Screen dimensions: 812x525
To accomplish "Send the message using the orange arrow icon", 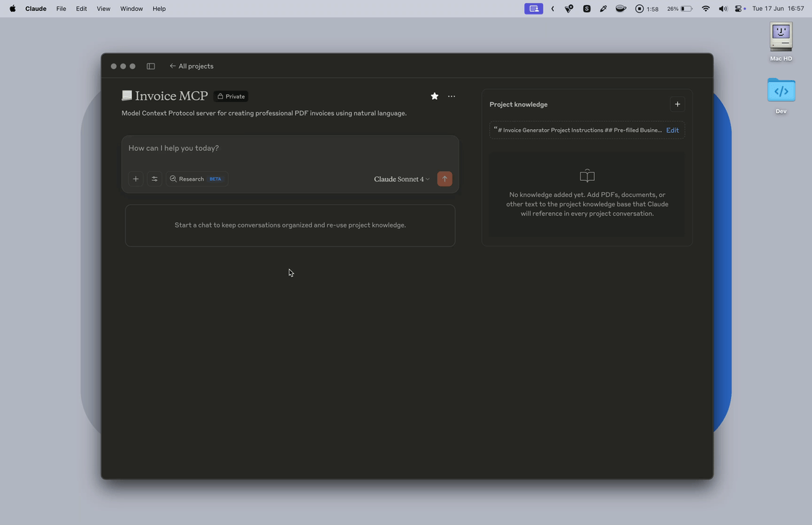I will point(445,179).
